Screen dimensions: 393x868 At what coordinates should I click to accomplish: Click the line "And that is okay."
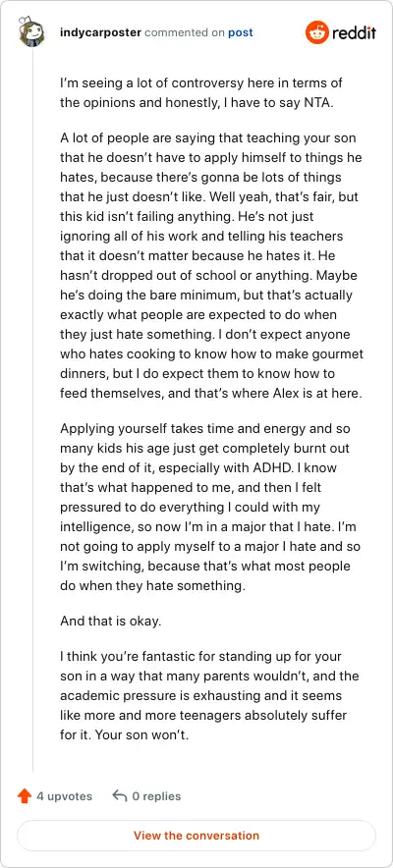pos(111,621)
